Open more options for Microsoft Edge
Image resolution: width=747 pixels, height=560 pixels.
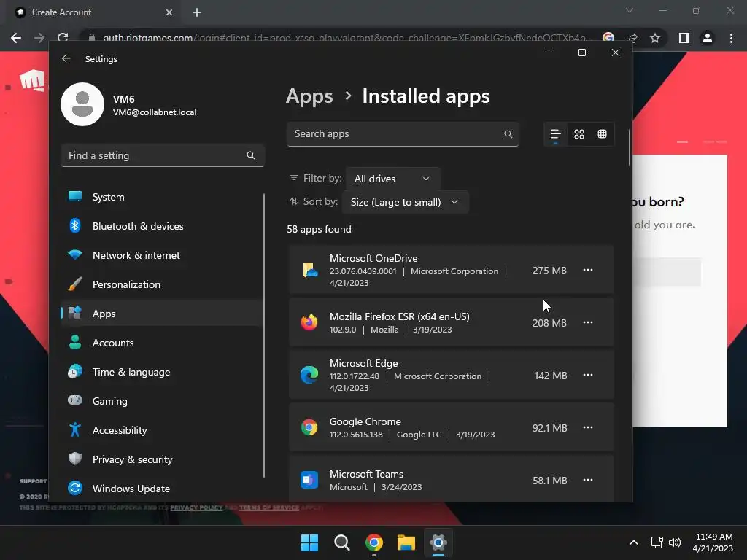click(x=588, y=375)
